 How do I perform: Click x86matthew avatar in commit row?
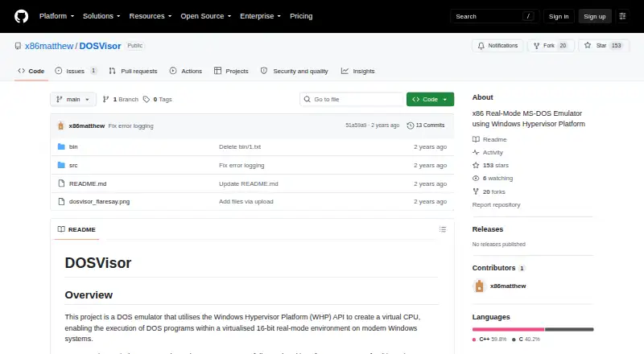point(61,126)
